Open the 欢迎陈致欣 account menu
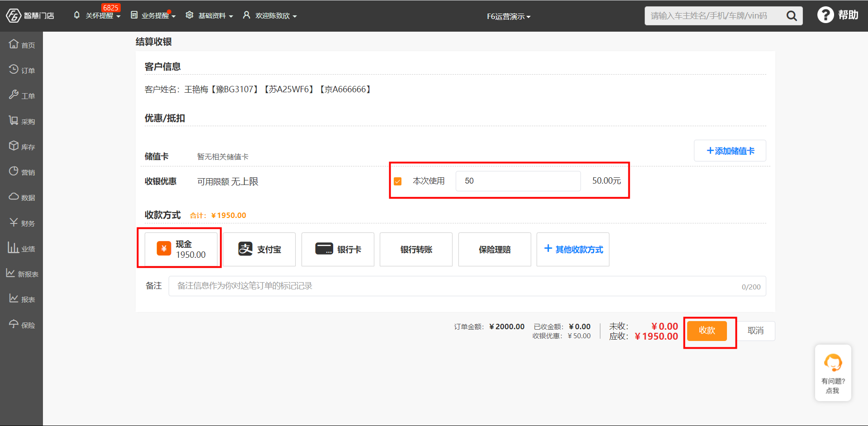The height and width of the screenshot is (426, 868). click(x=272, y=16)
